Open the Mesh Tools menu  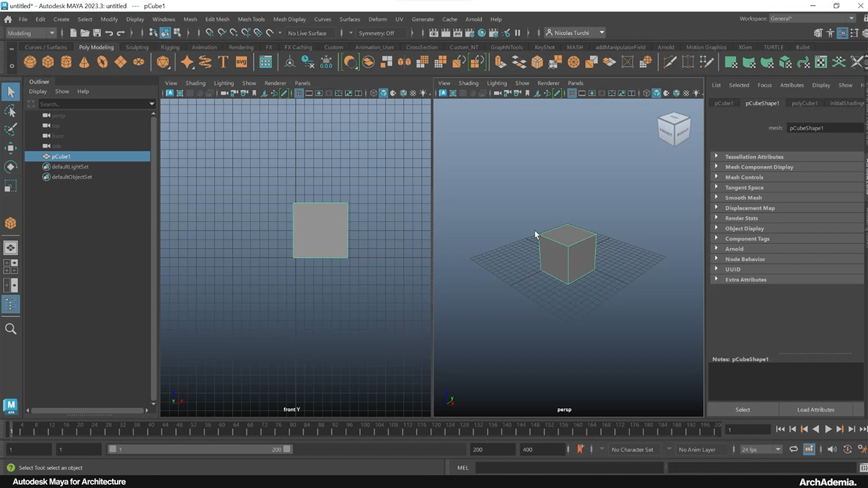click(251, 19)
